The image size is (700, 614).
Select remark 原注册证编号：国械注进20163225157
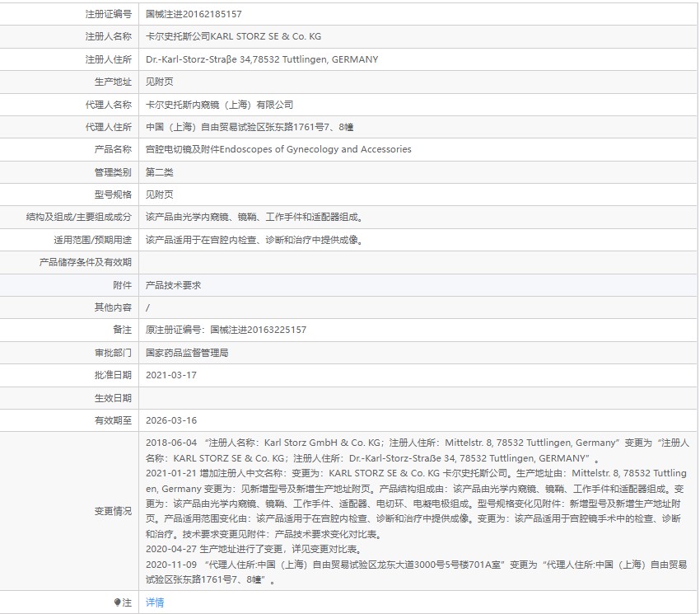[226, 330]
